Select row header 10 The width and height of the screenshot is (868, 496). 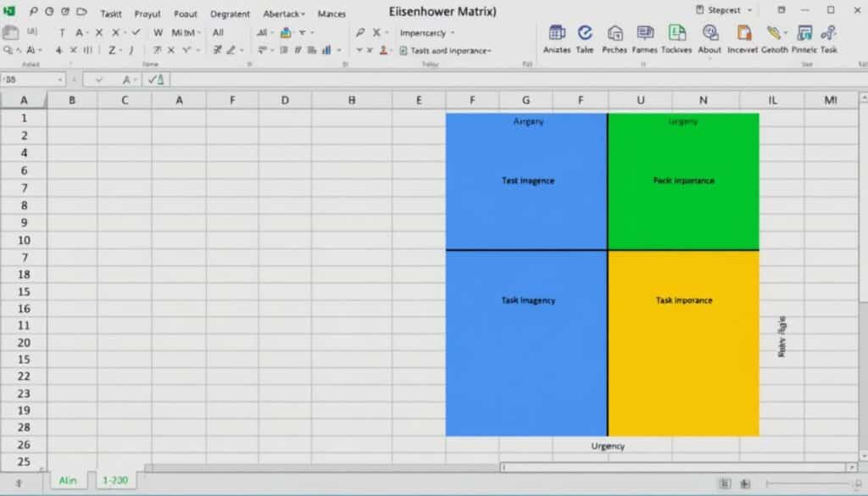click(24, 240)
